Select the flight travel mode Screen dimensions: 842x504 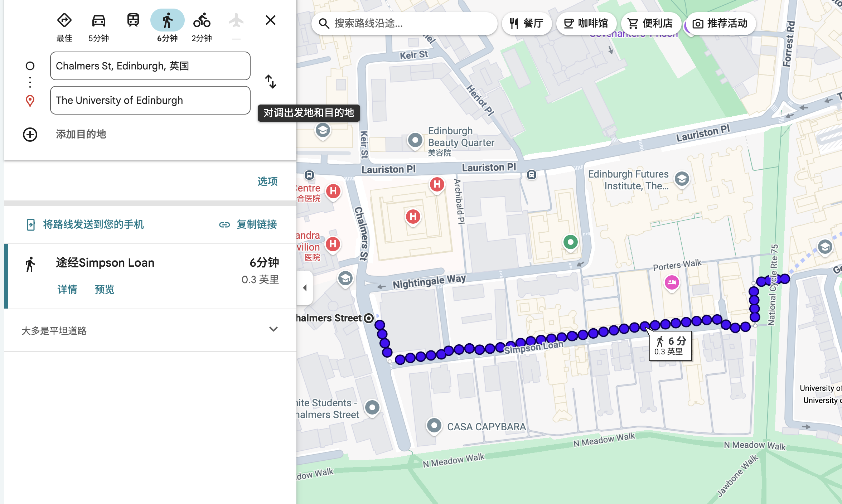(236, 20)
